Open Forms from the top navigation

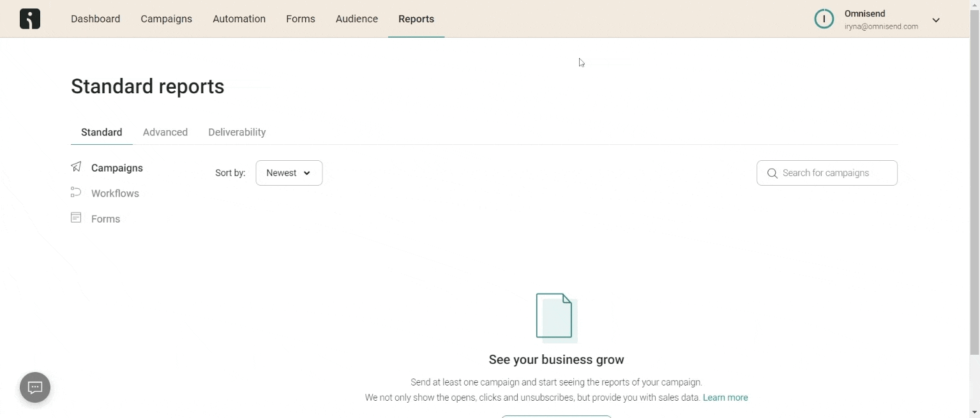click(x=301, y=19)
